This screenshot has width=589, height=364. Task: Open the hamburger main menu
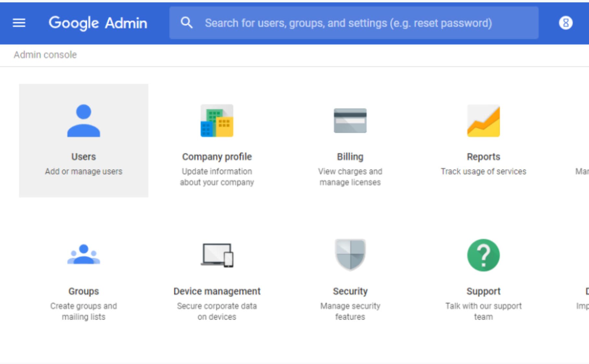[19, 23]
